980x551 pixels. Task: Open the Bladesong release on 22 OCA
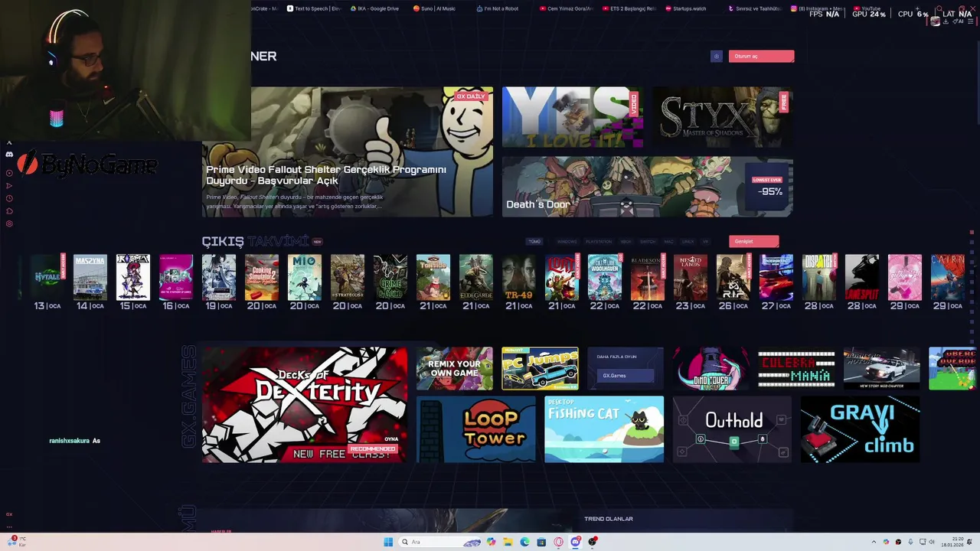648,277
